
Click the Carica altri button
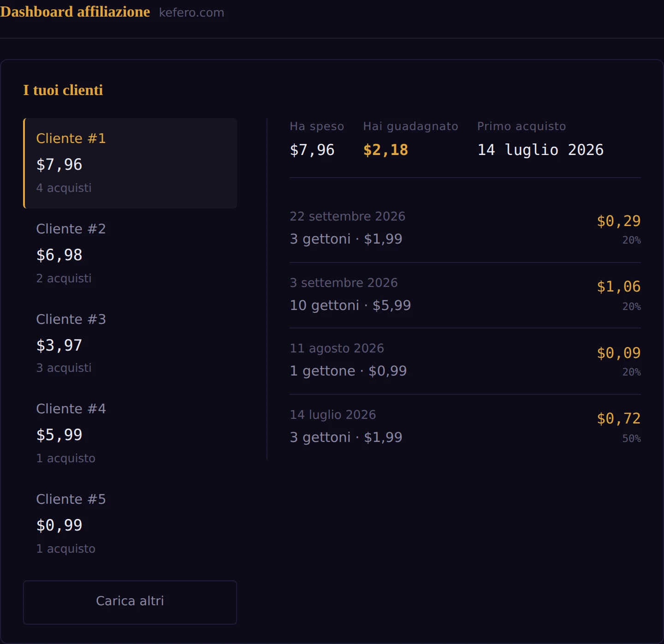pyautogui.click(x=130, y=602)
